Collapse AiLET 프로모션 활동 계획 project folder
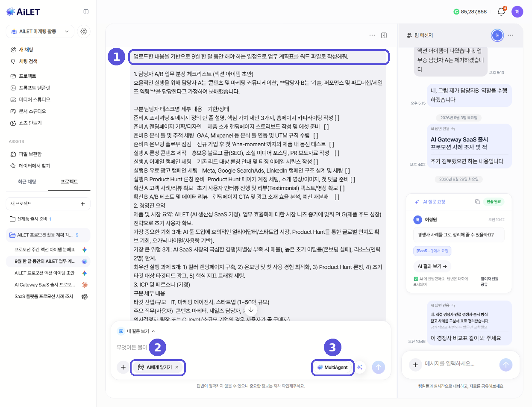 coord(48,235)
